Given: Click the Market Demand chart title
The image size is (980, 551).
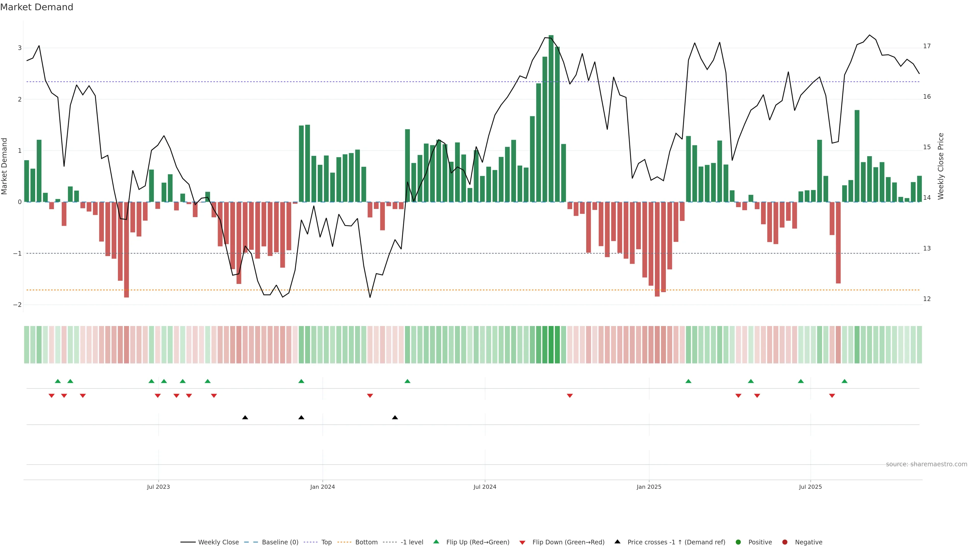Looking at the screenshot, I should [x=36, y=7].
